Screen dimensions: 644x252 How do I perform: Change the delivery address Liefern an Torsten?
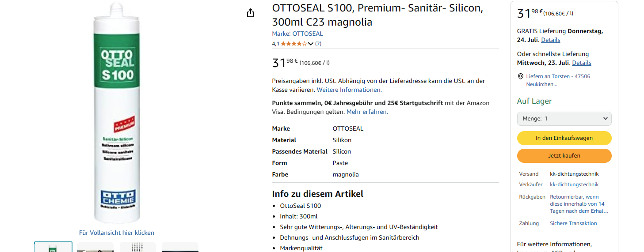coord(558,80)
